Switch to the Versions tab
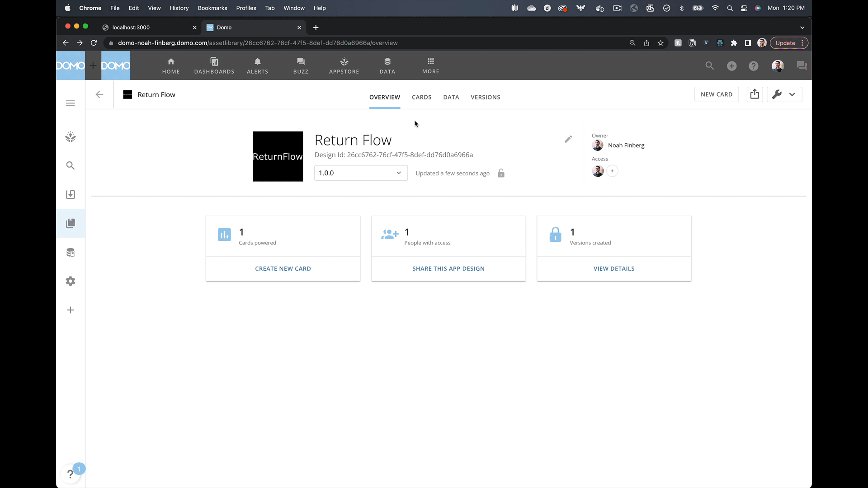 485,97
